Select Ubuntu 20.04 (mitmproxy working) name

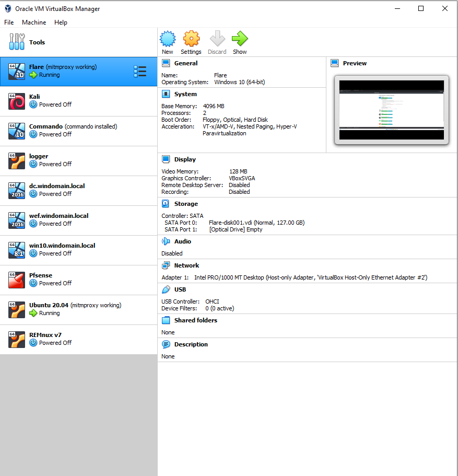click(x=75, y=305)
